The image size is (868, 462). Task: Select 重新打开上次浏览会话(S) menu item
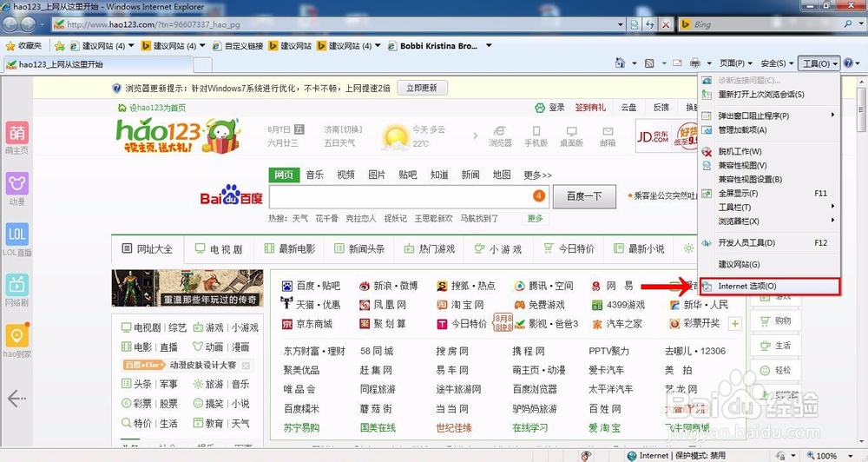[769, 94]
